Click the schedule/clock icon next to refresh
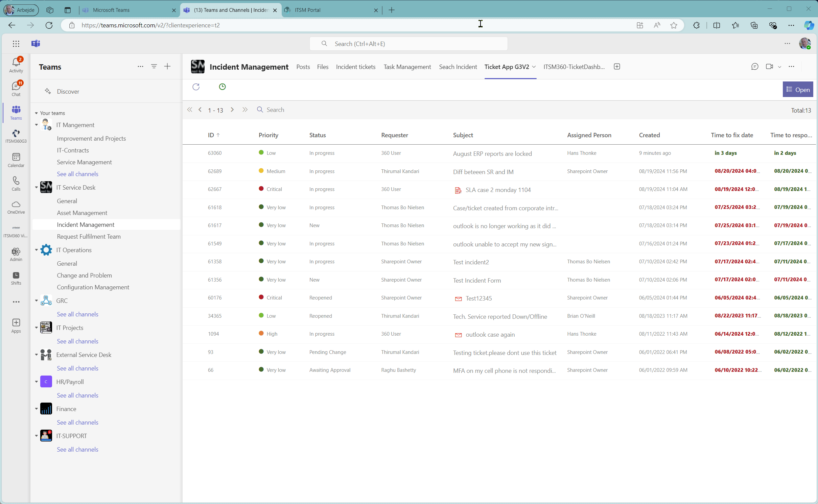This screenshot has height=504, width=818. [x=222, y=87]
